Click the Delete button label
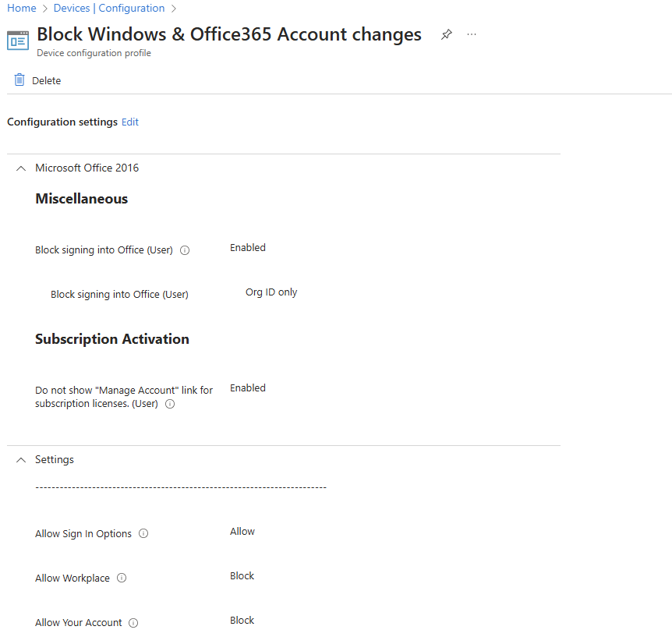The image size is (672, 644). pyautogui.click(x=46, y=80)
